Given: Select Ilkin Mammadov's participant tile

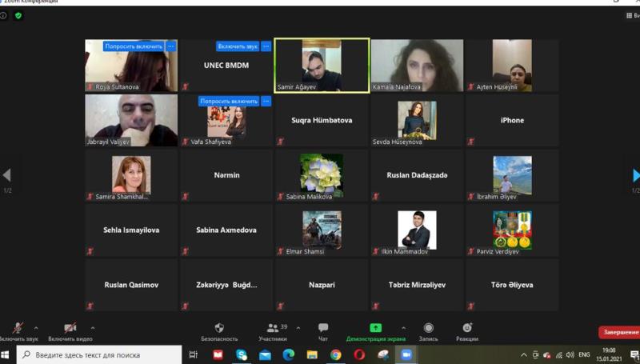Looking at the screenshot, I should tap(417, 230).
